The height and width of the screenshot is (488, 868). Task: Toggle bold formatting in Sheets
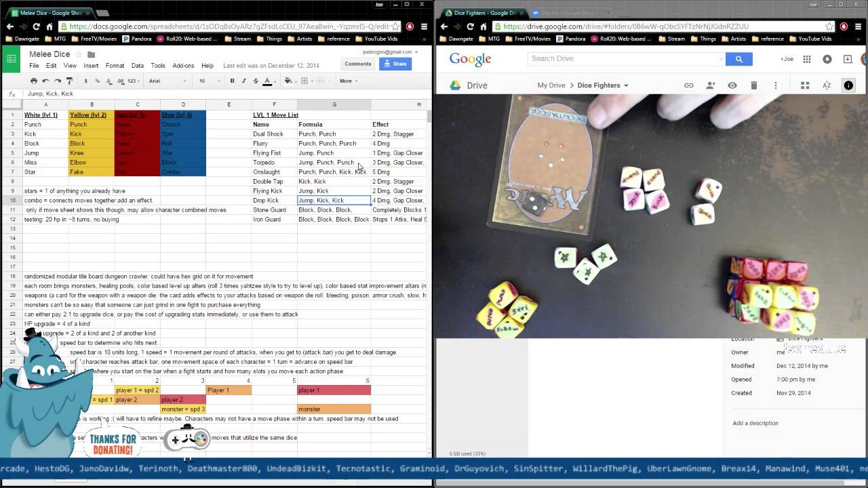coord(232,81)
